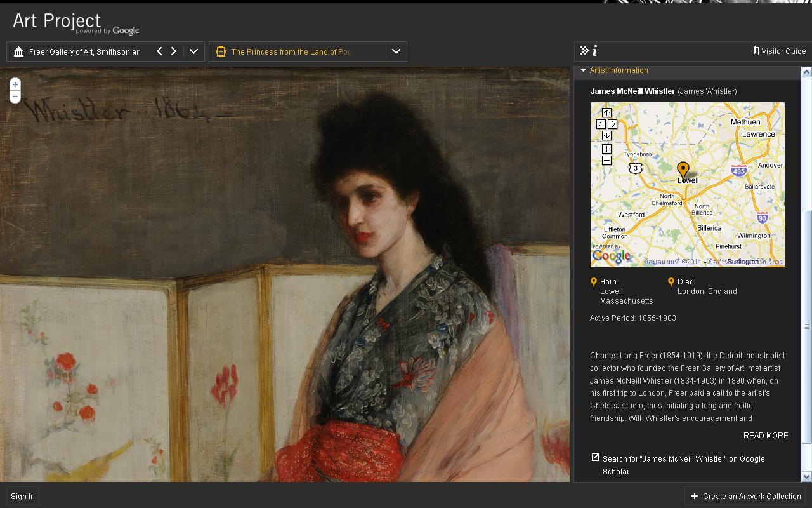
Task: Click the information 'i' icon
Action: pos(594,51)
